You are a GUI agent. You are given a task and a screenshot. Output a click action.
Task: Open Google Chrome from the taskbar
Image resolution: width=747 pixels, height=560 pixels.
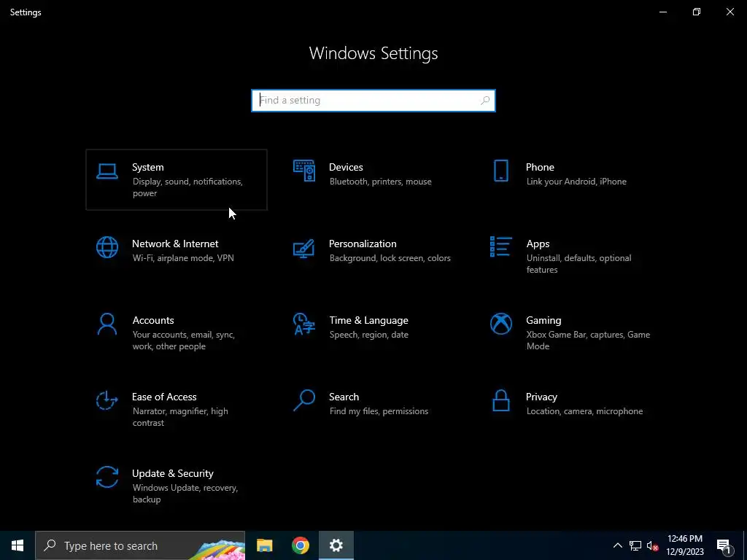300,545
